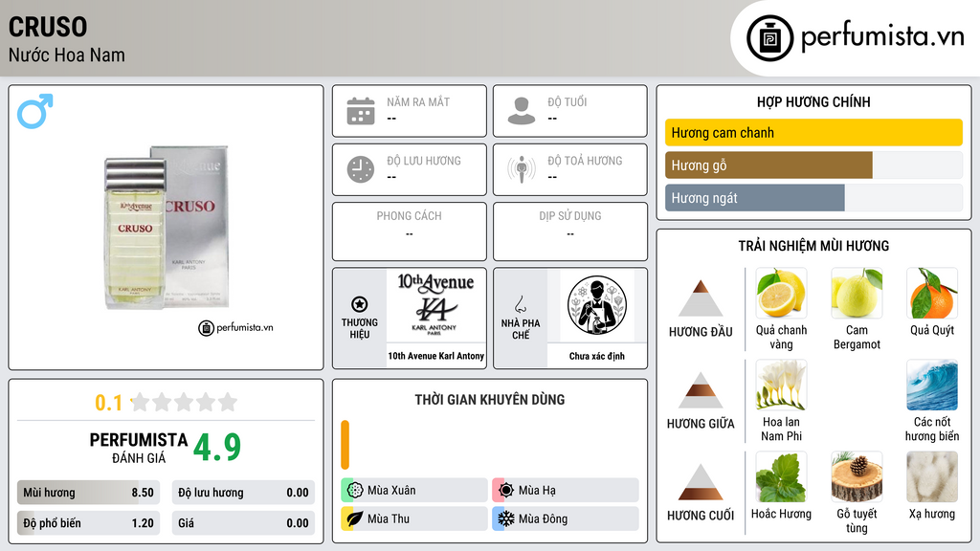The image size is (980, 551).
Task: Open the Cam Bergamot note image
Action: pyautogui.click(x=857, y=293)
